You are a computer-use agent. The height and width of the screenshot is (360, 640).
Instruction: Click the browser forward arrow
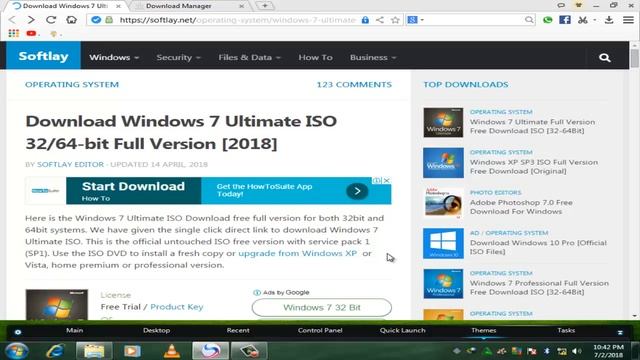(31, 20)
